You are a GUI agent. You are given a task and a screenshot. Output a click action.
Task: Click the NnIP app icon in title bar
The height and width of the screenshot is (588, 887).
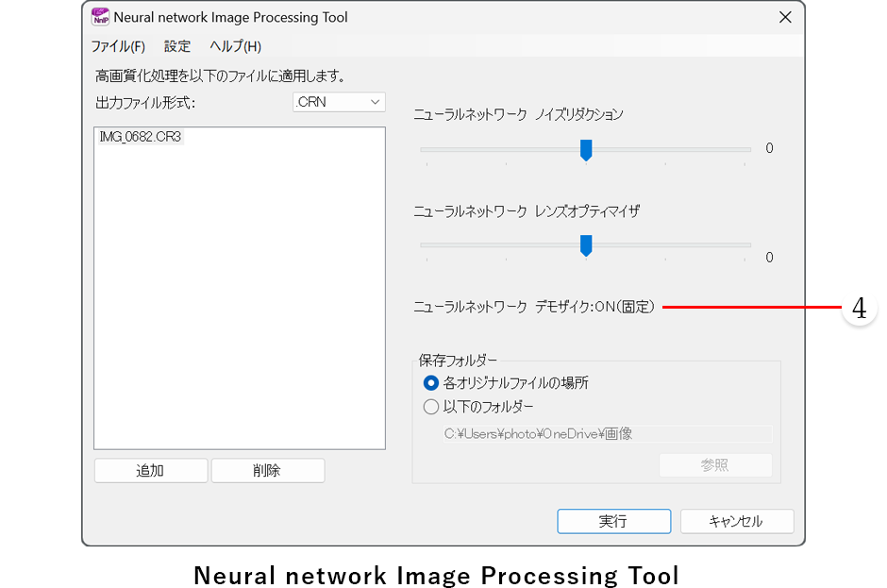coord(100,17)
